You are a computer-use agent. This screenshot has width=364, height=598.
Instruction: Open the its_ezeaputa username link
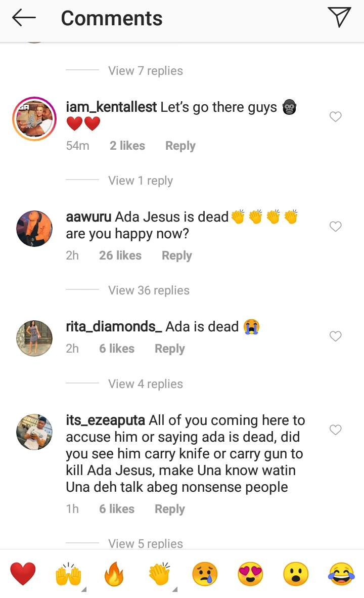click(x=106, y=420)
